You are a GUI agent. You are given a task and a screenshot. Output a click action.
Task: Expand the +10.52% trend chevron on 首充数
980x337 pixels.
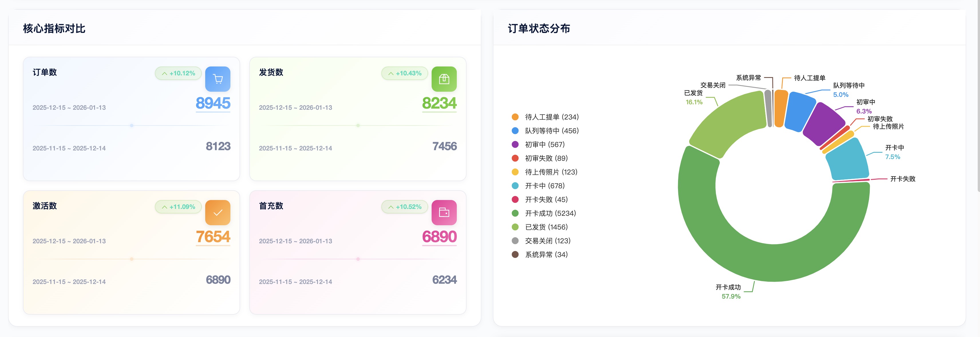pos(390,207)
